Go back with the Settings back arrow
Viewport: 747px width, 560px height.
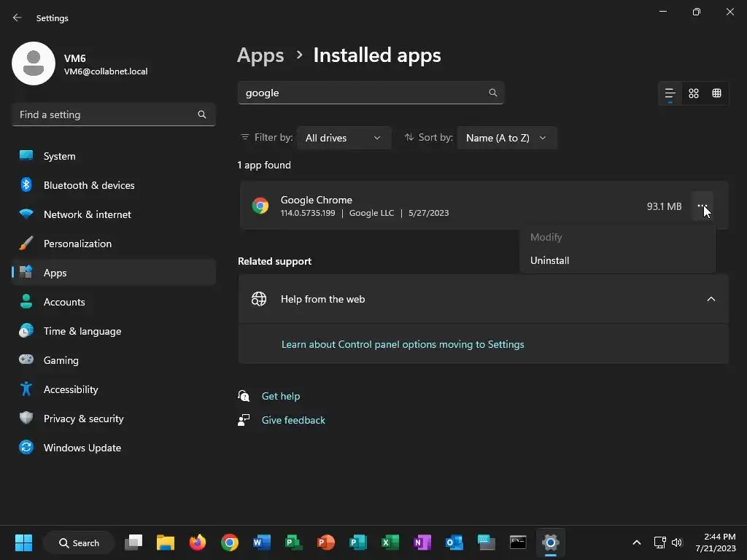[x=18, y=17]
